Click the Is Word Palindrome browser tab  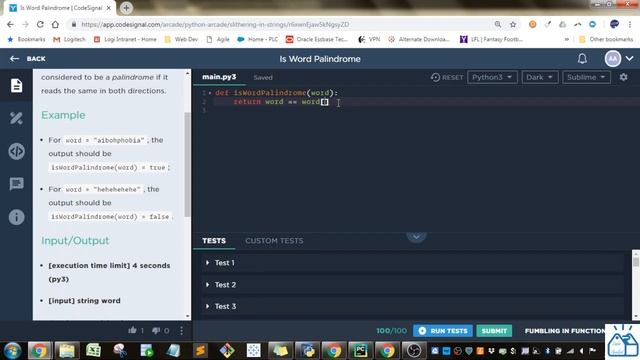(60, 8)
